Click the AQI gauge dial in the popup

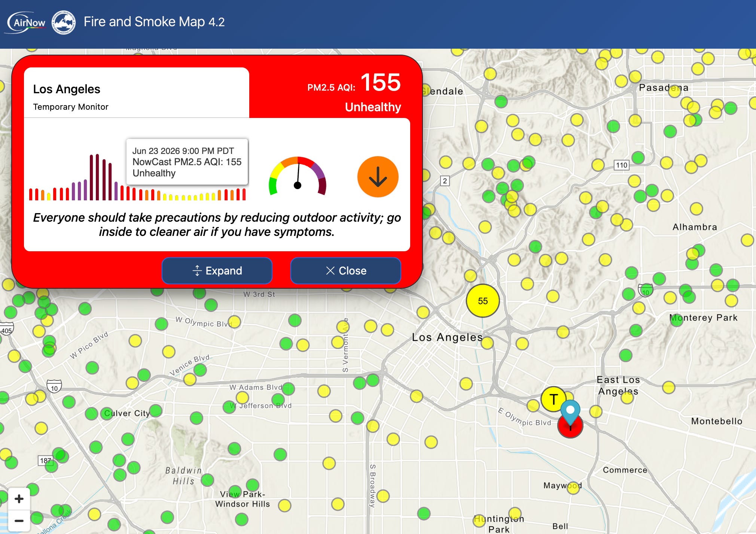(x=298, y=177)
